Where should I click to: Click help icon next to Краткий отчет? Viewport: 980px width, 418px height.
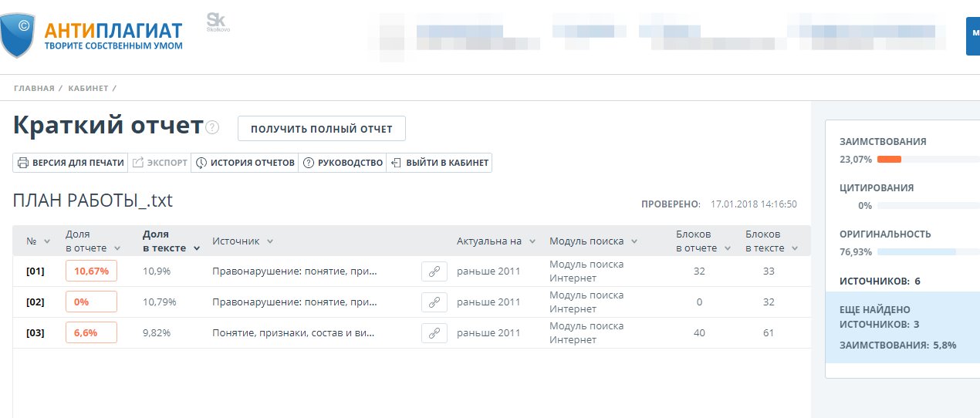(213, 128)
